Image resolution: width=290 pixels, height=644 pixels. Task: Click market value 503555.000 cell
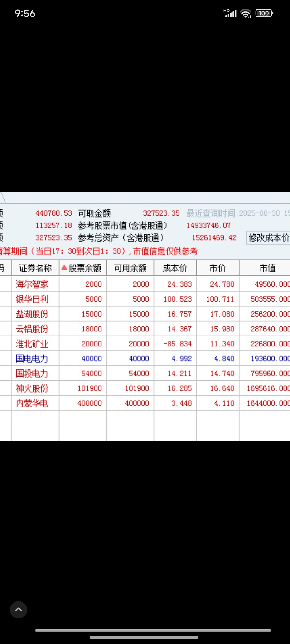270,299
